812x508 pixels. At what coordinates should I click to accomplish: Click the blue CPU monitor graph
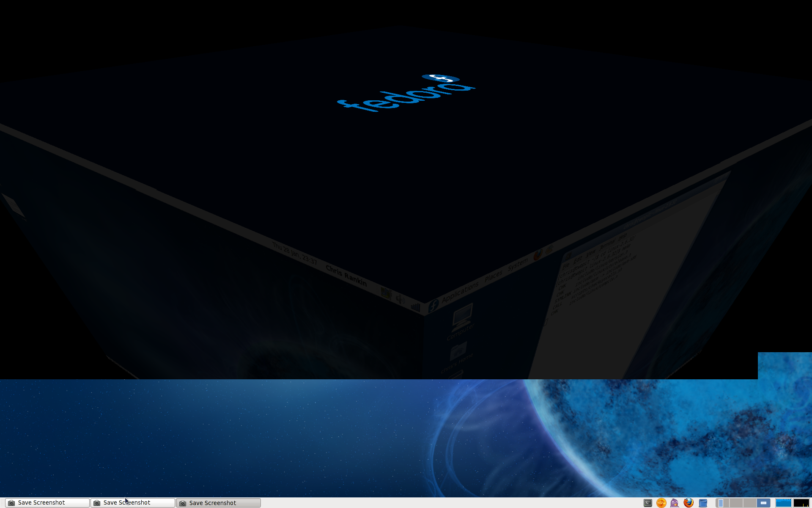[783, 503]
